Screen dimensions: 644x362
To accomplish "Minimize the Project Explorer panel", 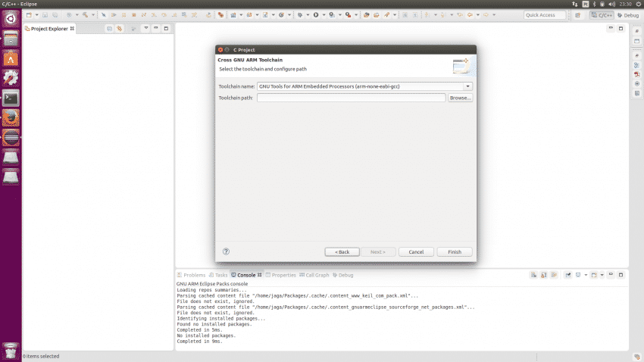I will point(156,28).
